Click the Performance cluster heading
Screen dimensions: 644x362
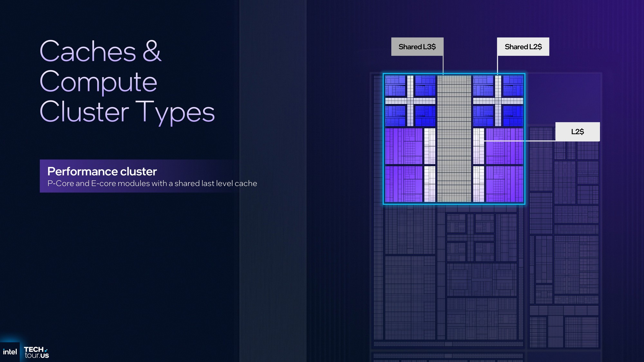[x=102, y=172]
